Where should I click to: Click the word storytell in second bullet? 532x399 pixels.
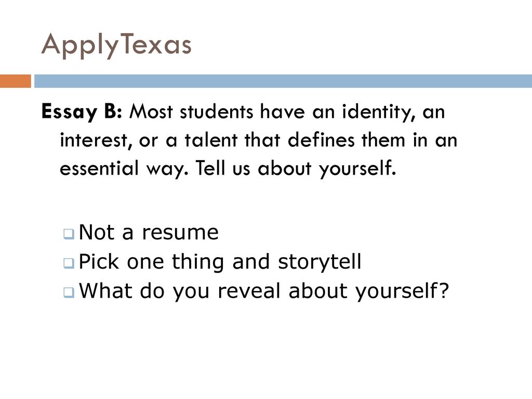click(x=320, y=262)
